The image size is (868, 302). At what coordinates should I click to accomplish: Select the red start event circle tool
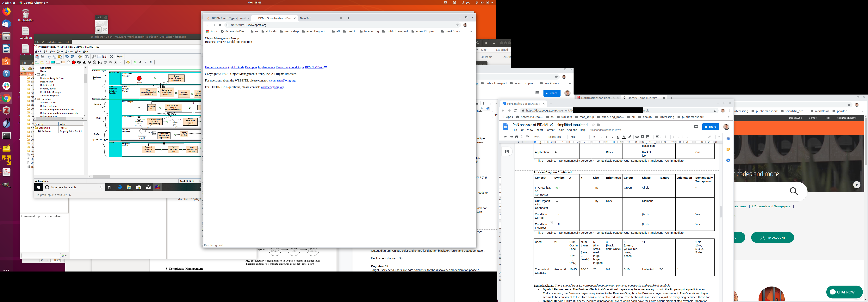74,62
